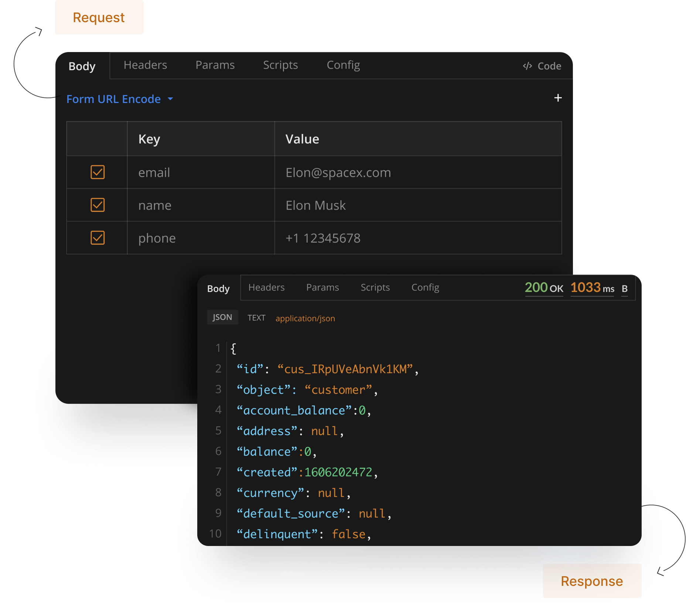Click the application/json content type link
Image resolution: width=700 pixels, height=608 pixels.
(x=305, y=318)
